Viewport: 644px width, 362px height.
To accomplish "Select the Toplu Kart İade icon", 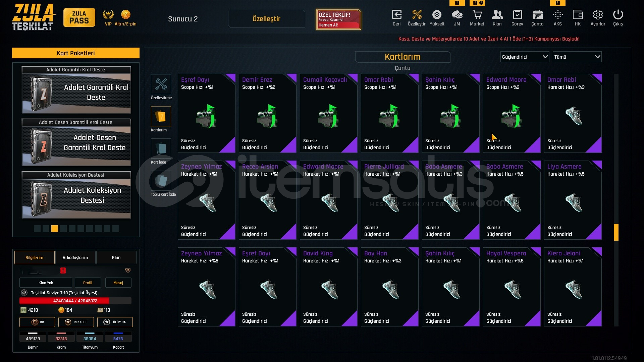I will click(x=161, y=181).
